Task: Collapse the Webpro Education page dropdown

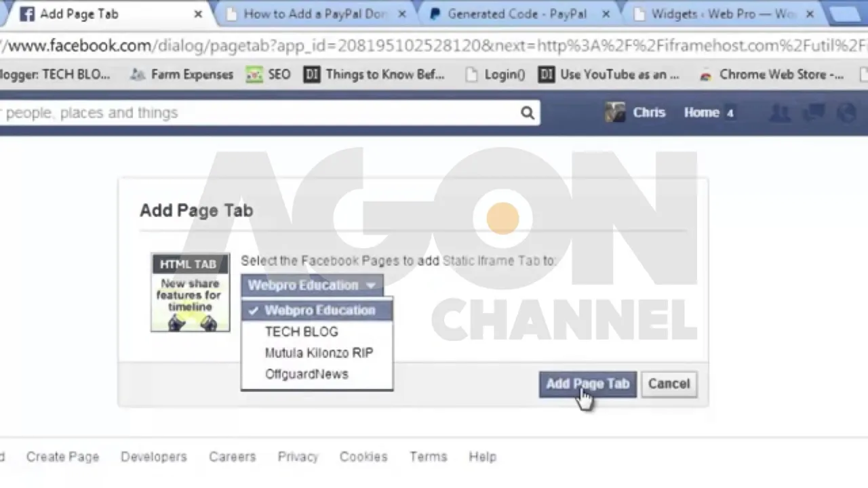Action: point(312,285)
